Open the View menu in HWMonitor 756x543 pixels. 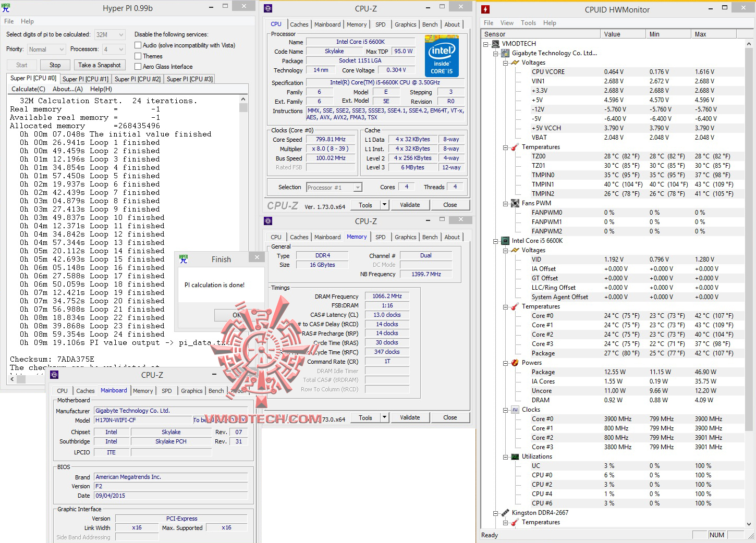click(x=507, y=23)
